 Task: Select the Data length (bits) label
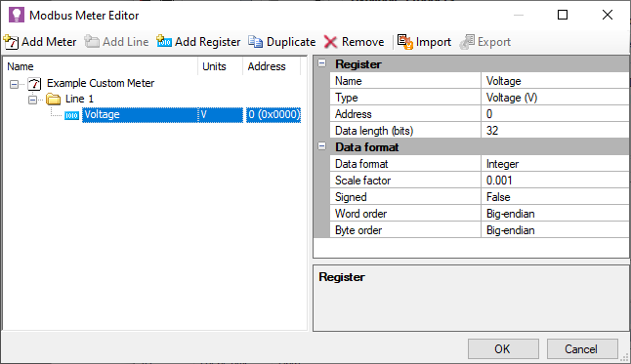coord(405,131)
